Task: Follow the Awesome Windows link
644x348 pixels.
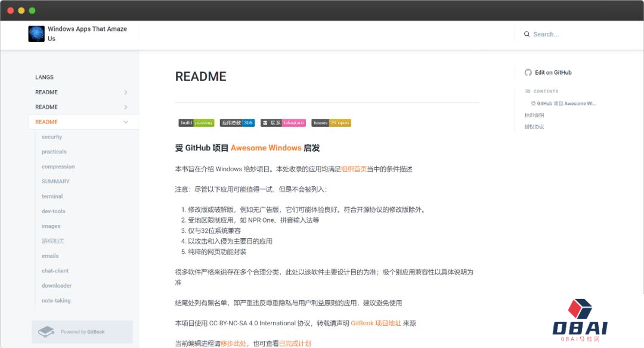Action: click(x=266, y=147)
